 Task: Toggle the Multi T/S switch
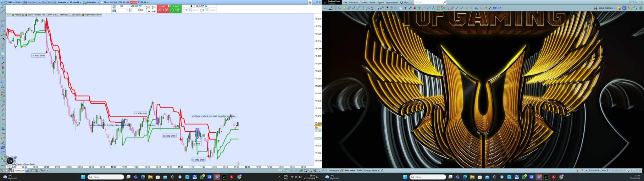tap(192, 6)
